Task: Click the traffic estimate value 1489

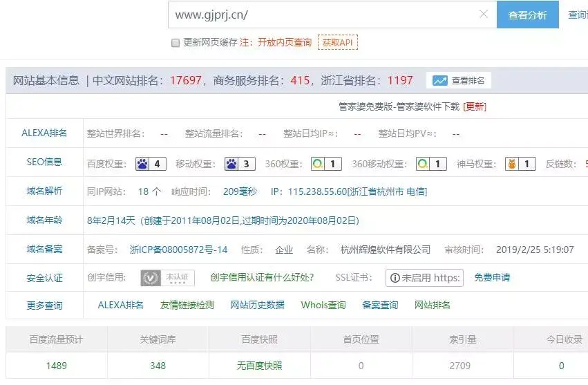Action: click(56, 366)
